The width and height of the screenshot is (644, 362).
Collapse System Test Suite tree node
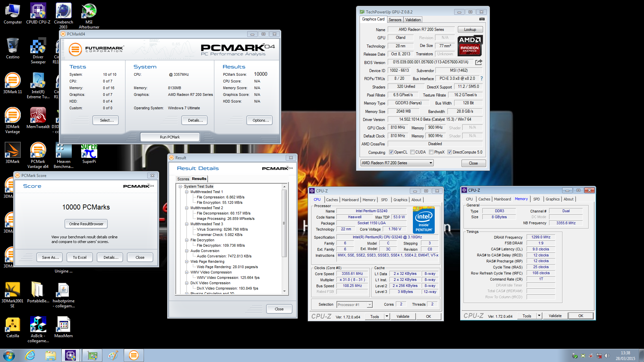(180, 186)
